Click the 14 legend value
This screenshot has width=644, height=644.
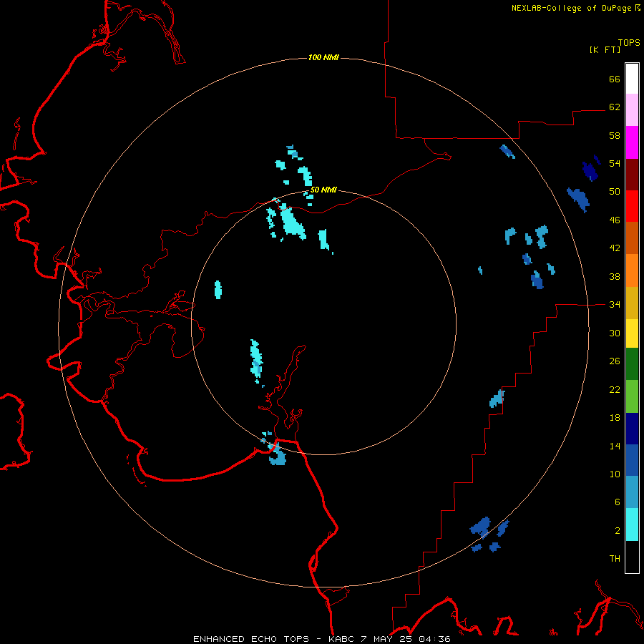point(615,446)
